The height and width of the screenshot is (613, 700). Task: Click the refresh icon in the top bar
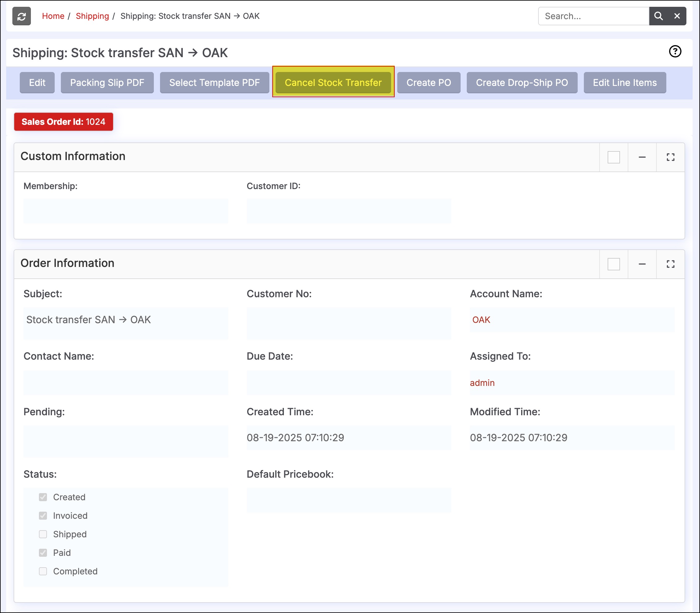point(22,16)
